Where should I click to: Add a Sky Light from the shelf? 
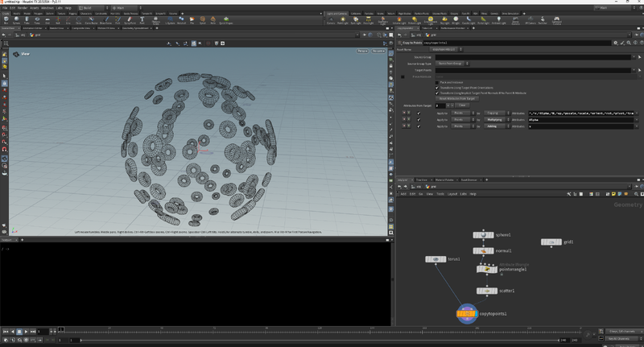point(445,20)
